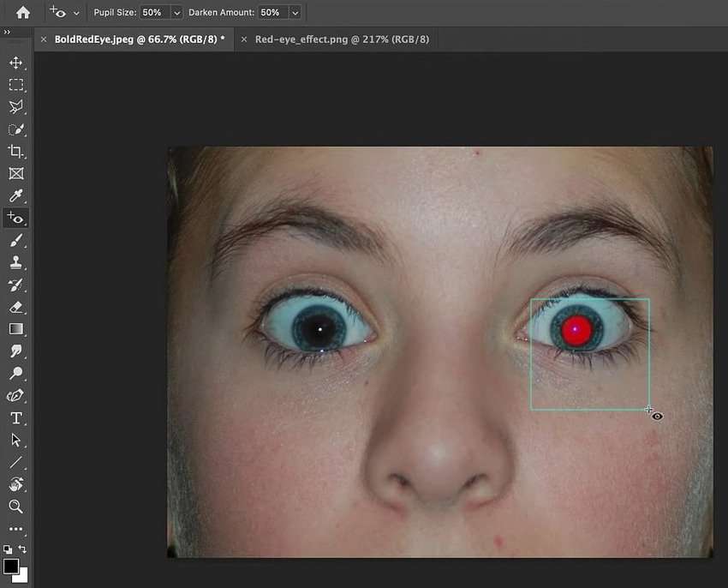This screenshot has height=588, width=728.
Task: Select the Quick Selection tool
Action: pos(16,129)
